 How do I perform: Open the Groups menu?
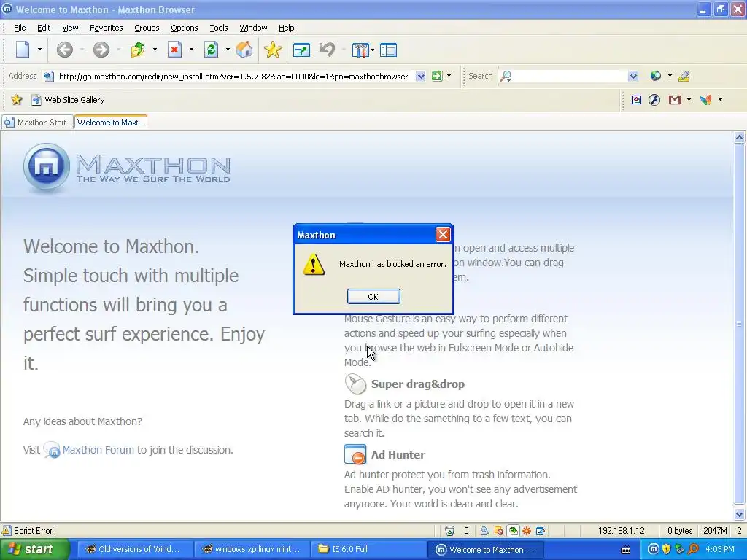[147, 28]
